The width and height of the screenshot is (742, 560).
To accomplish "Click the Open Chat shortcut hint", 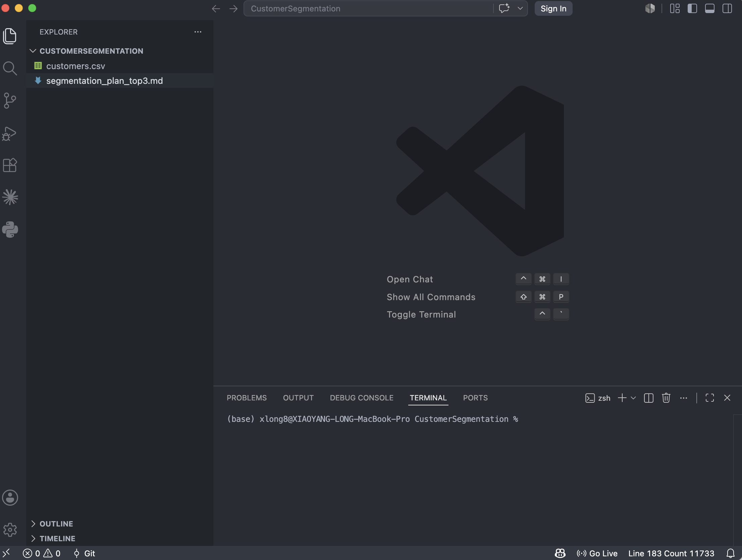I will [410, 279].
